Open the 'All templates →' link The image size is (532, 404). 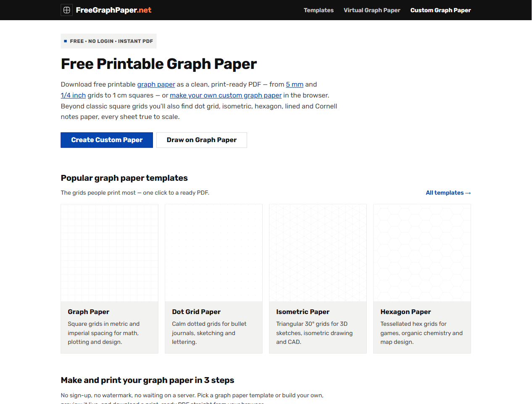coord(448,193)
